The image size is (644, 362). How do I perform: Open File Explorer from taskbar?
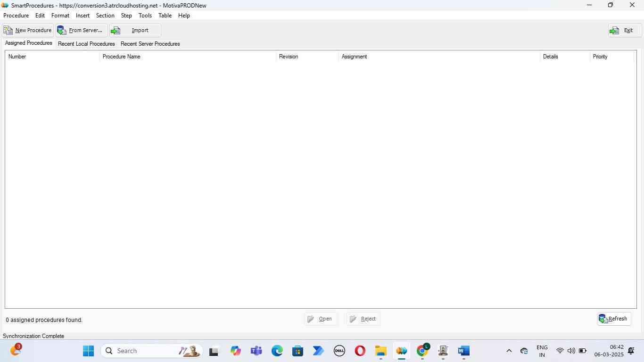[380, 351]
